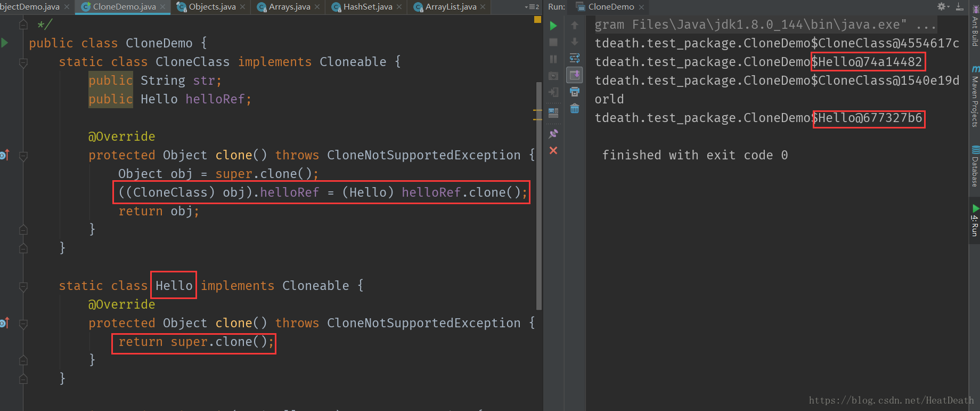
Task: Toggle Soft-Wrap in console output
Action: pyautogui.click(x=575, y=58)
